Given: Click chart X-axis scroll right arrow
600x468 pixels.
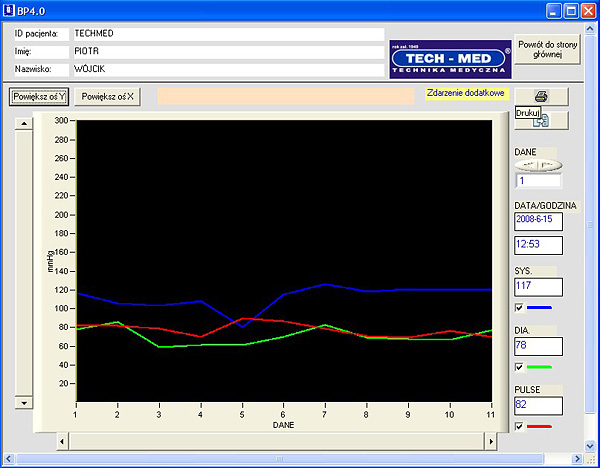Looking at the screenshot, I should [x=491, y=442].
